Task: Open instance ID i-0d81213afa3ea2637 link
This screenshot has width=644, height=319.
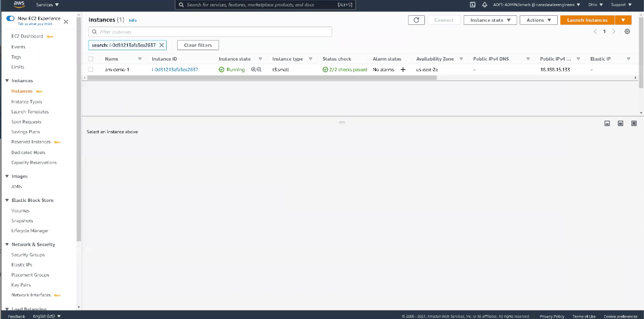Action: click(x=175, y=70)
